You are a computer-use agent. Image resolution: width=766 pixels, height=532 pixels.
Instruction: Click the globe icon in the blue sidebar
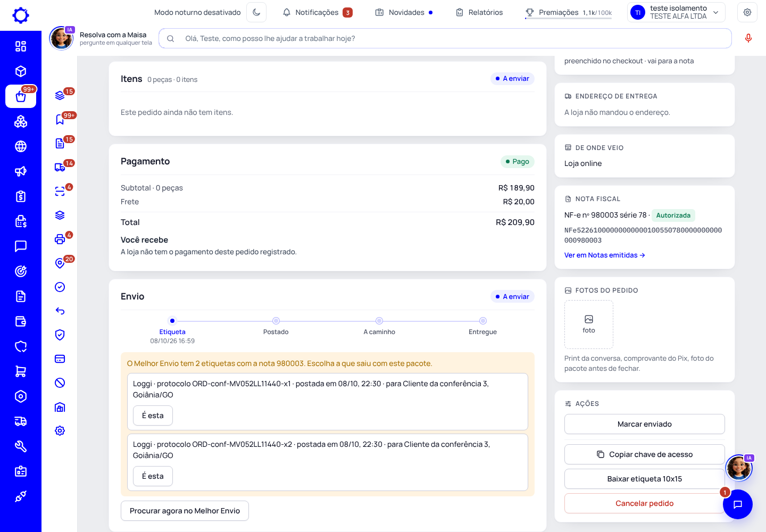pyautogui.click(x=21, y=146)
